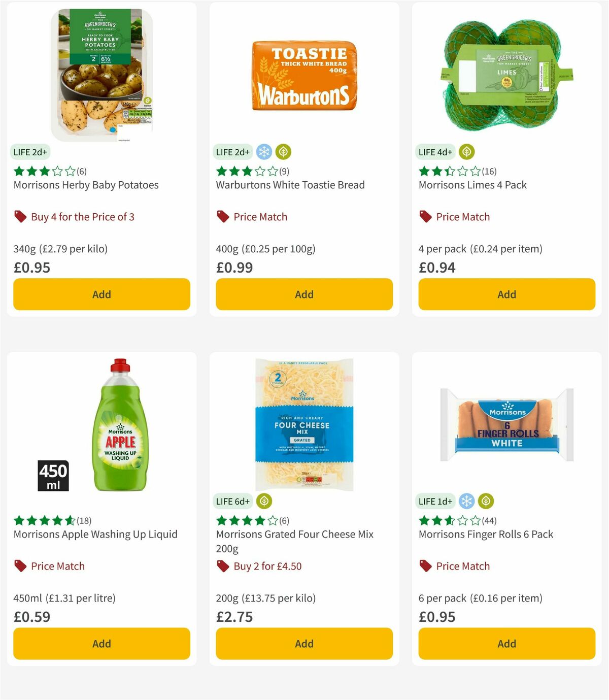Select the snowflake icon on Finger Rolls 6 Pack
The image size is (609, 700).
(x=466, y=501)
